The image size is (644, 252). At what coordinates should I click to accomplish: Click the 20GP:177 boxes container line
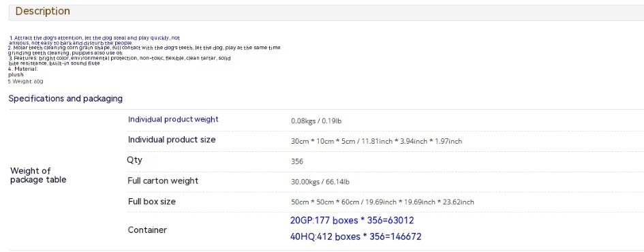pyautogui.click(x=352, y=221)
